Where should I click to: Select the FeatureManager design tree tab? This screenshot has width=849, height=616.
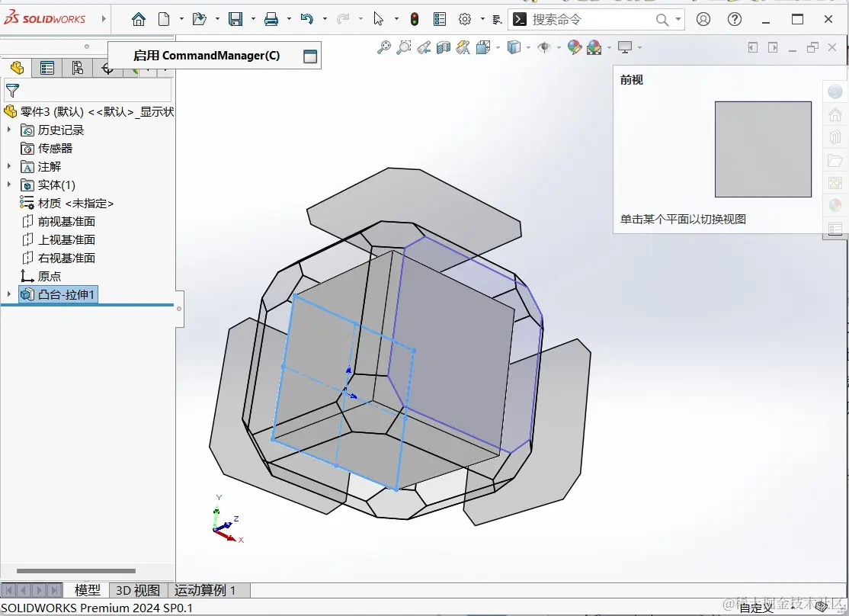pyautogui.click(x=16, y=68)
